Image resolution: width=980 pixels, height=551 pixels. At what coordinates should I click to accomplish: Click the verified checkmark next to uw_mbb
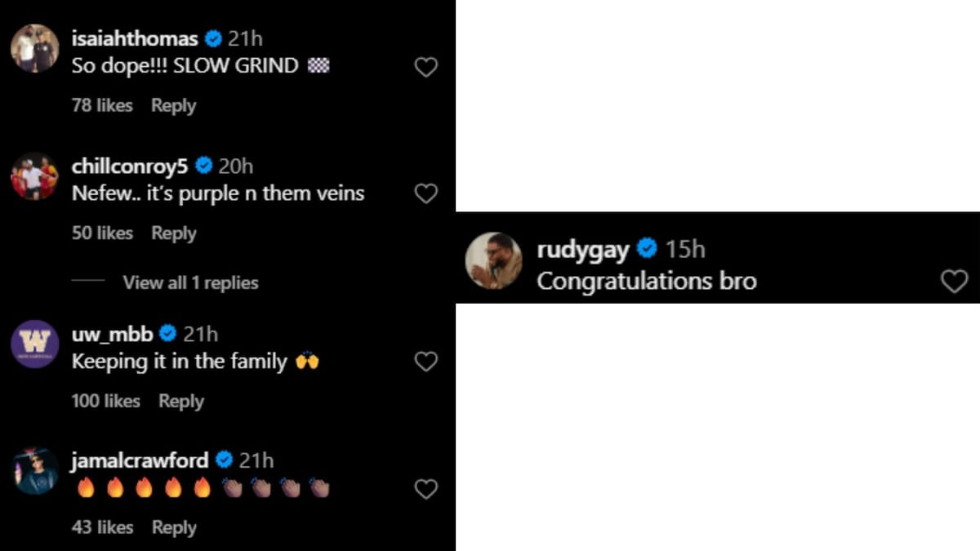click(168, 333)
